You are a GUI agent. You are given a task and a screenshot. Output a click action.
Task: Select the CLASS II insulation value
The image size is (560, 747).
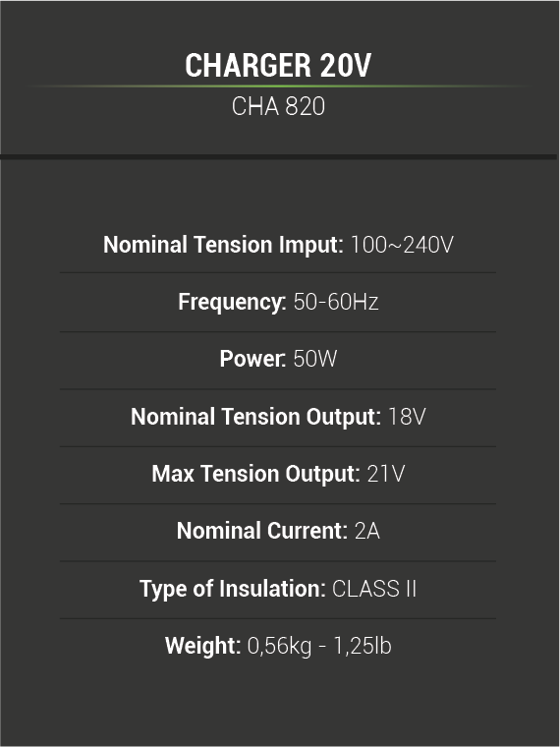[374, 589]
